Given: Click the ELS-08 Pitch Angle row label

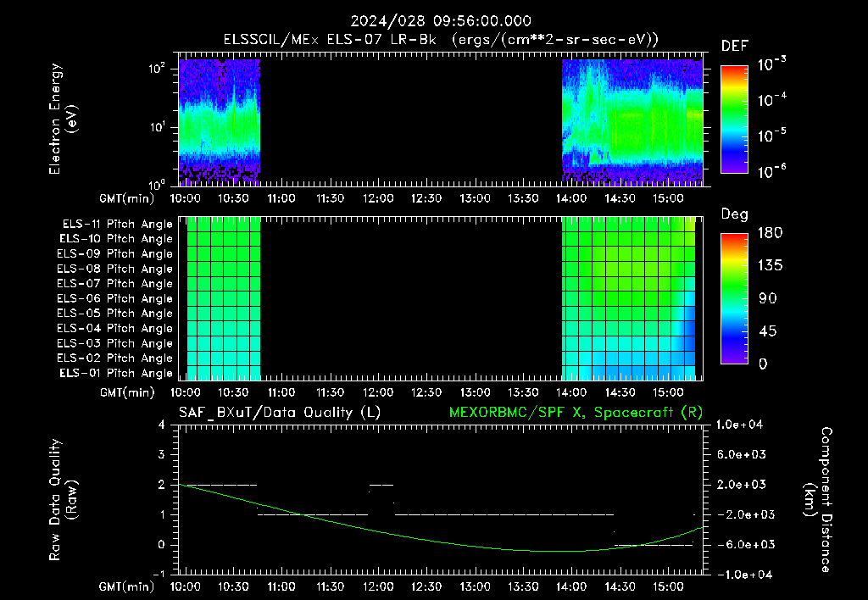Looking at the screenshot, I should (x=114, y=269).
